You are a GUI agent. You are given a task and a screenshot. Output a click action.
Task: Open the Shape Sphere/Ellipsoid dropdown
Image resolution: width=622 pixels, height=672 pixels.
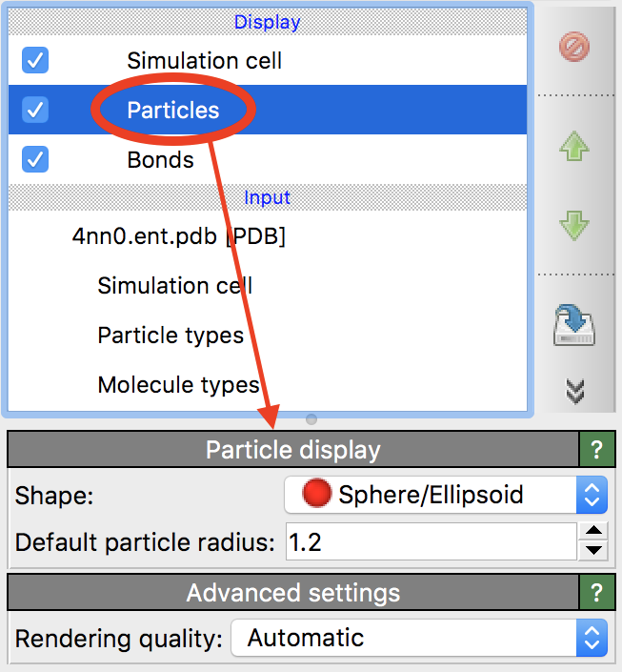(445, 495)
